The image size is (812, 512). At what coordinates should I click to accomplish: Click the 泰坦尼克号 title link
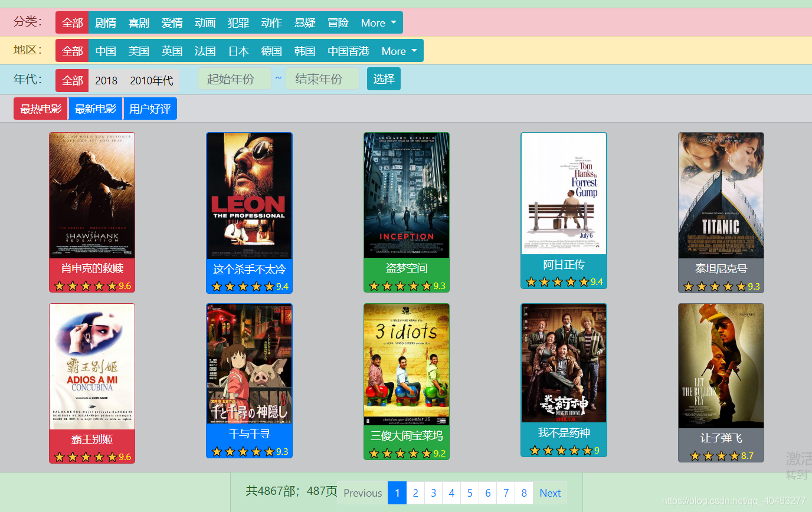tap(721, 268)
